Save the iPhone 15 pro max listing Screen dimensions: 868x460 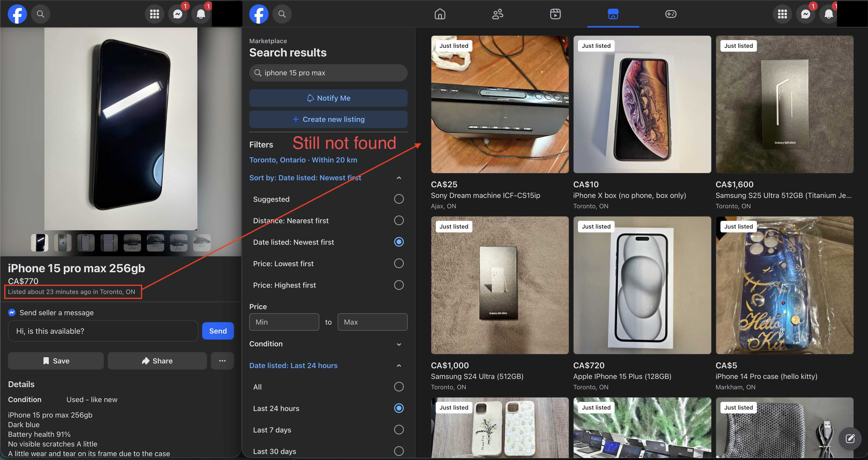(56, 361)
